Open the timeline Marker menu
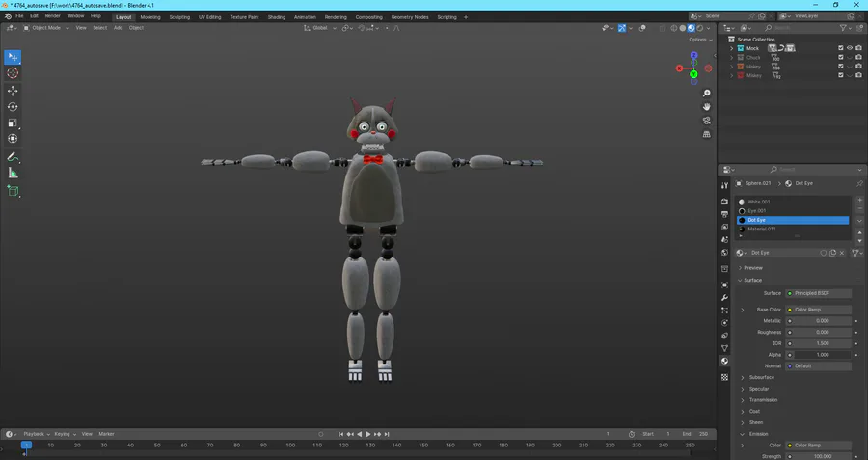The height and width of the screenshot is (460, 868). (106, 434)
